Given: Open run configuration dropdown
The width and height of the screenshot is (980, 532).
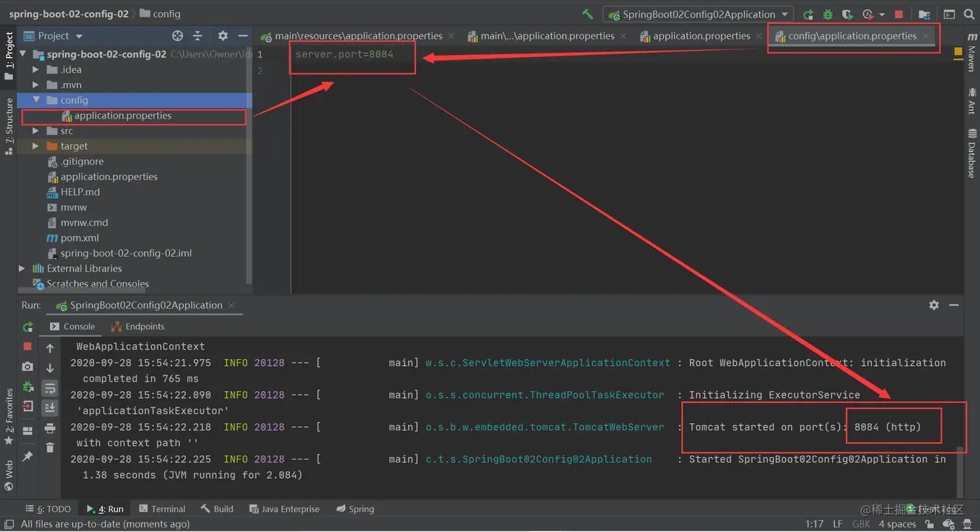Looking at the screenshot, I should [x=698, y=14].
